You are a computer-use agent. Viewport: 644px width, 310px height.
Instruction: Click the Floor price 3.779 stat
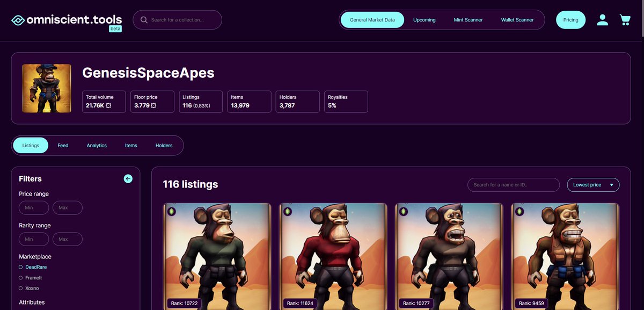[152, 102]
